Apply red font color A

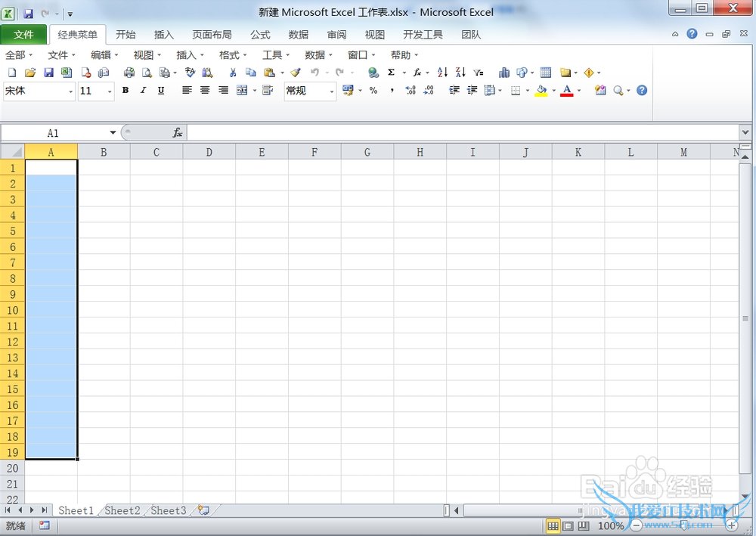[567, 90]
